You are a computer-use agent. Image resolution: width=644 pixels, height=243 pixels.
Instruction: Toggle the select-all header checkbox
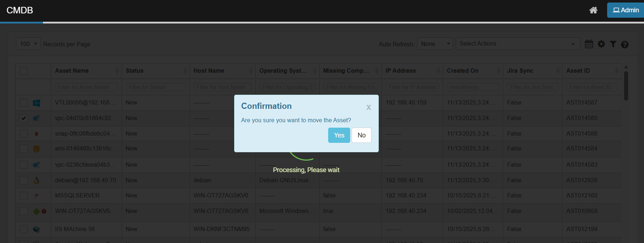pyautogui.click(x=24, y=71)
